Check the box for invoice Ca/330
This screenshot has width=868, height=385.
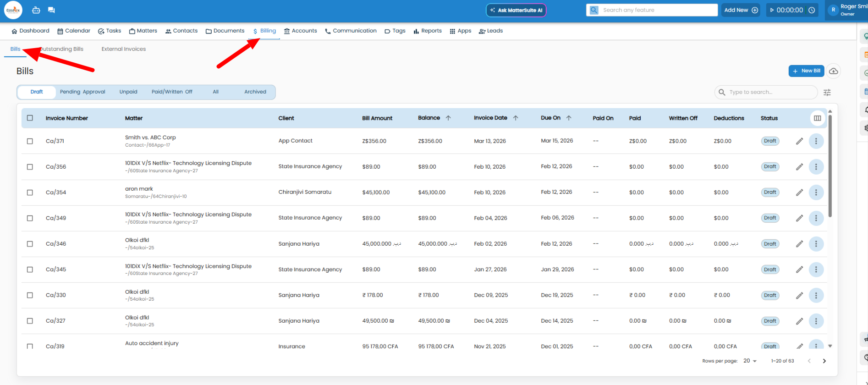coord(30,295)
